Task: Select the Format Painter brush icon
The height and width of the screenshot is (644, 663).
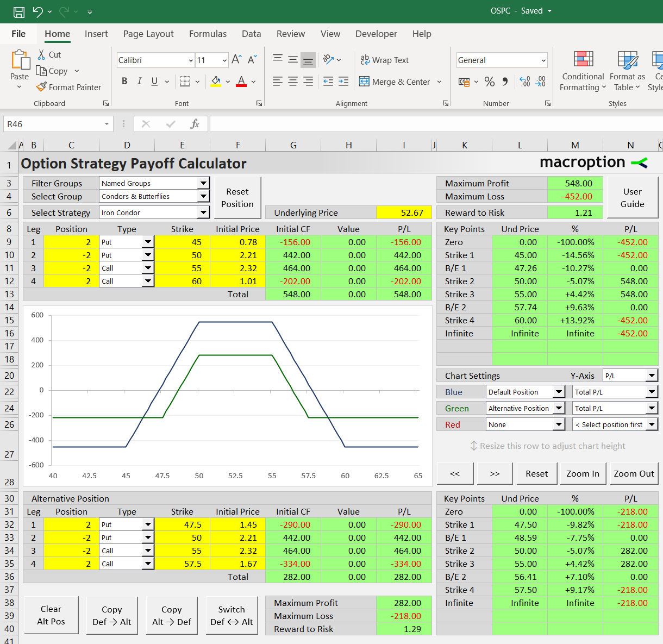Action: coord(41,87)
